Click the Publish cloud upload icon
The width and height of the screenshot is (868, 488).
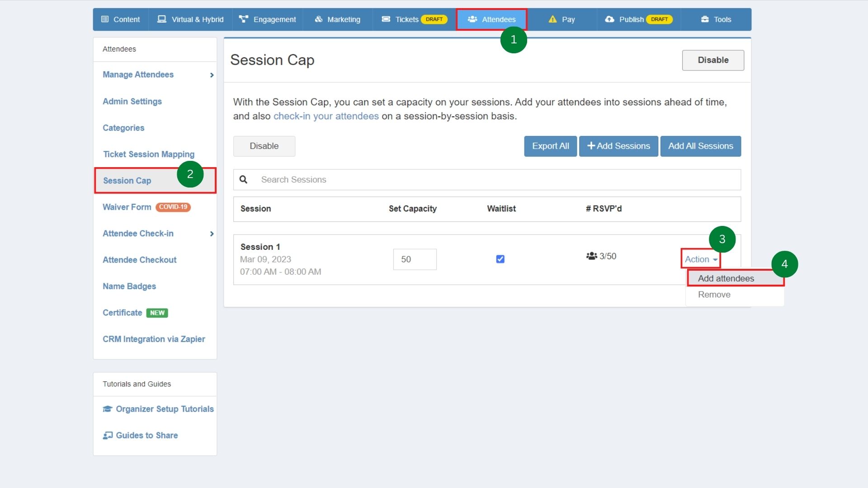point(609,19)
